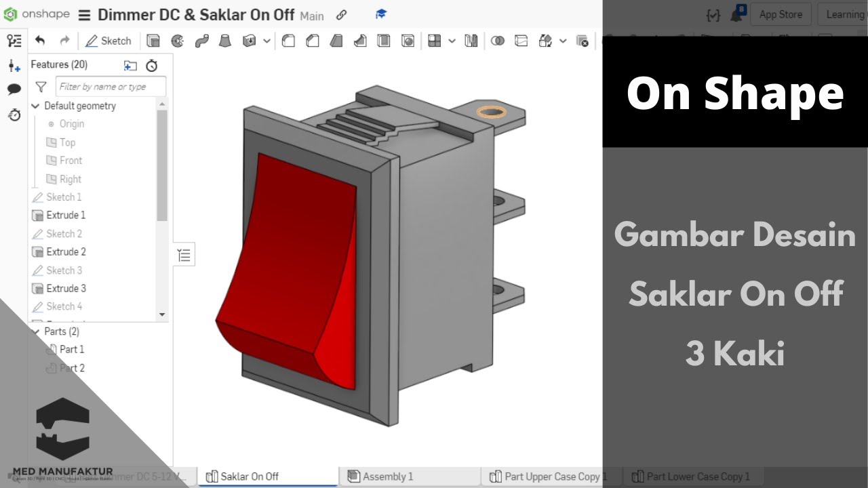Click the education graduation cap icon
Viewport: 868px width, 488px height.
coord(381,14)
